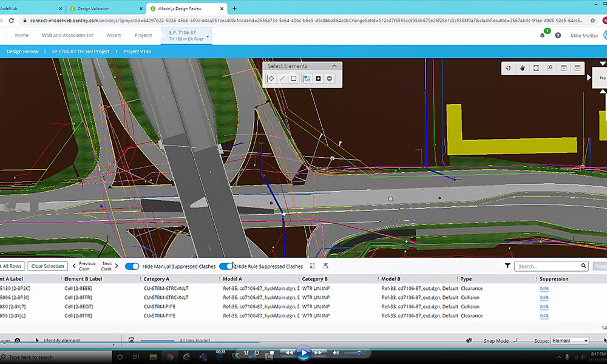Image resolution: width=607 pixels, height=364 pixels.
Task: Open the Scope Element dropdown
Action: point(570,340)
